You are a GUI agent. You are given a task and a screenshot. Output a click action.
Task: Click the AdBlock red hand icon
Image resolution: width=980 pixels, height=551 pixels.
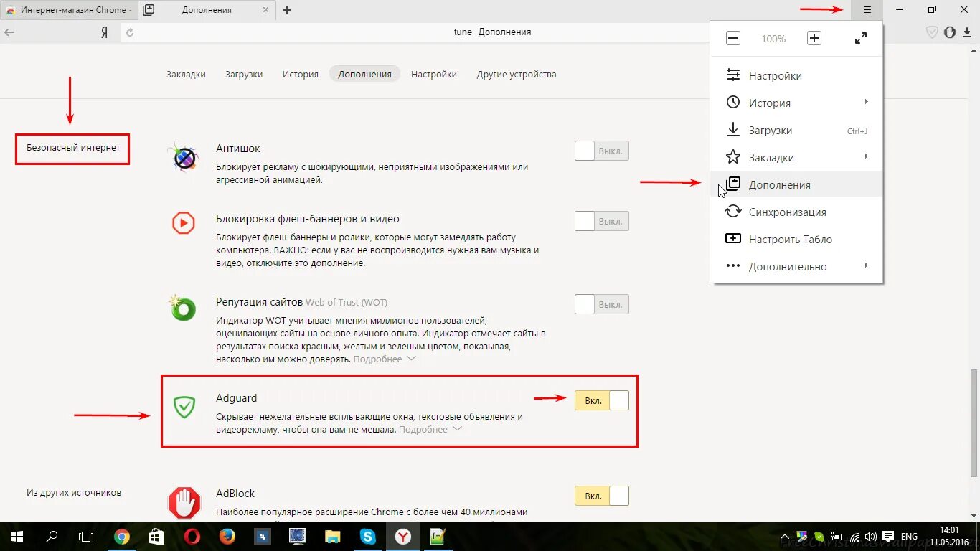184,502
